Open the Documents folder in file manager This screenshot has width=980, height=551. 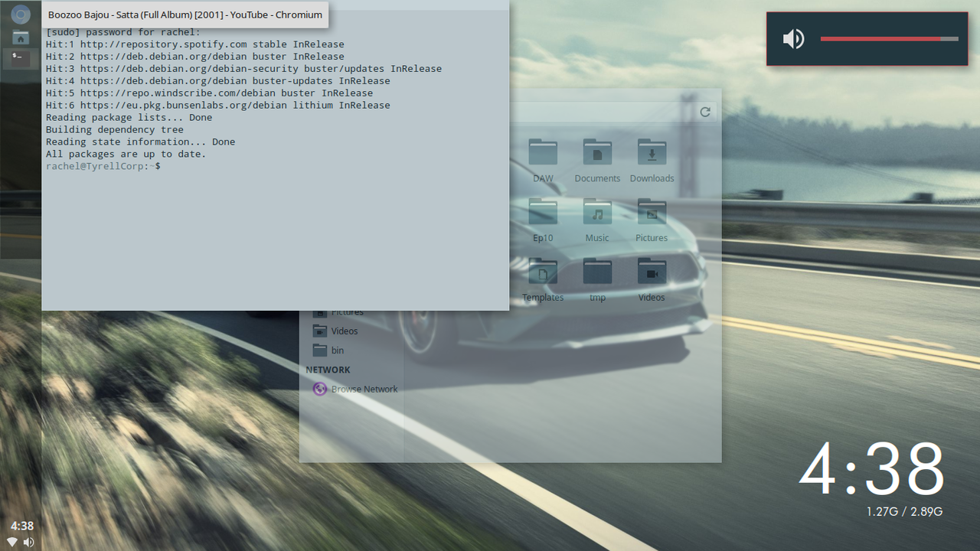click(x=597, y=161)
